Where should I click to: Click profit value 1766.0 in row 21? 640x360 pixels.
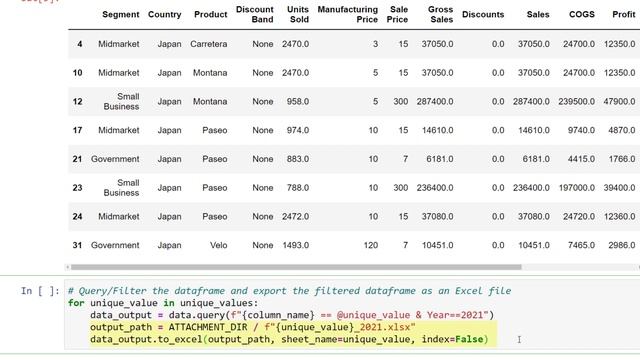622,159
